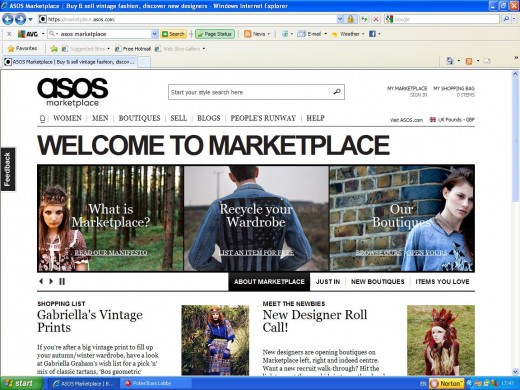Viewport: 520px width, 390px height.
Task: Click the browser Back arrow button
Action: click(x=8, y=19)
